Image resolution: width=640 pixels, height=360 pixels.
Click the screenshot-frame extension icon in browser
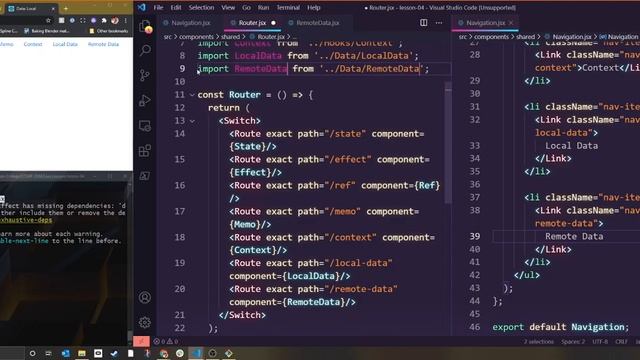(x=82, y=20)
